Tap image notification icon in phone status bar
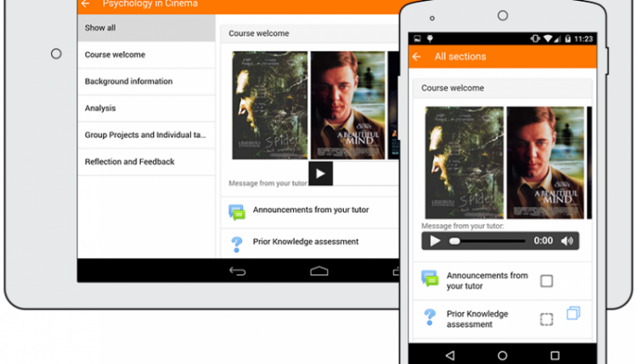Image resolution: width=637 pixels, height=364 pixels. (417, 38)
